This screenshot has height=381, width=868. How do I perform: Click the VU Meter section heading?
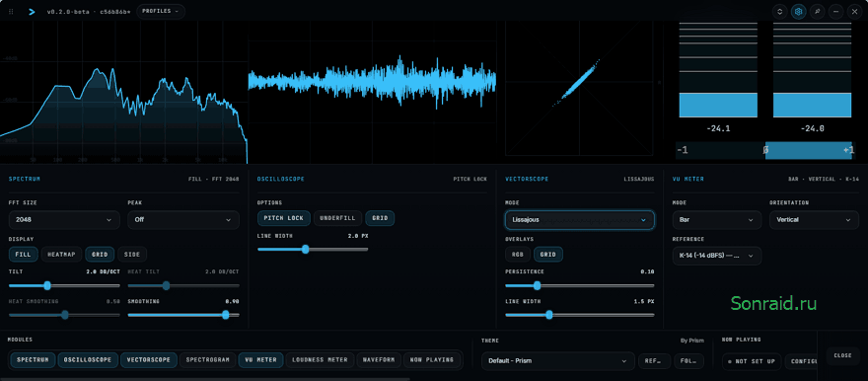click(688, 180)
